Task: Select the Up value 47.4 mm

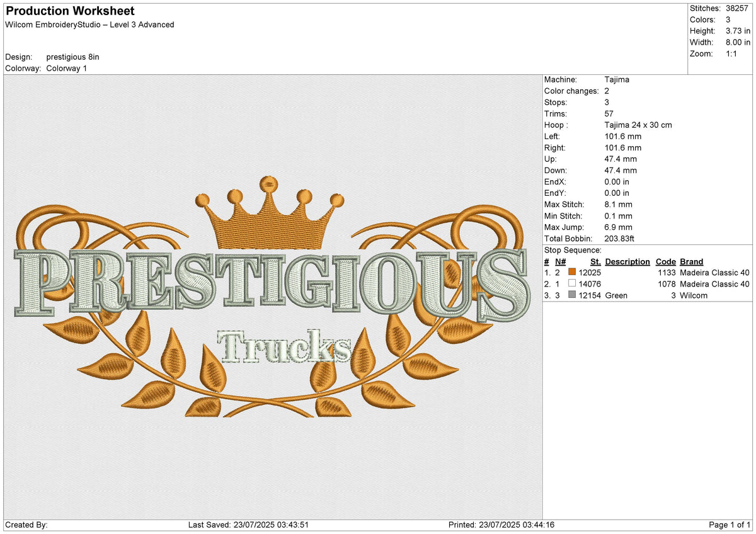Action: coord(621,159)
